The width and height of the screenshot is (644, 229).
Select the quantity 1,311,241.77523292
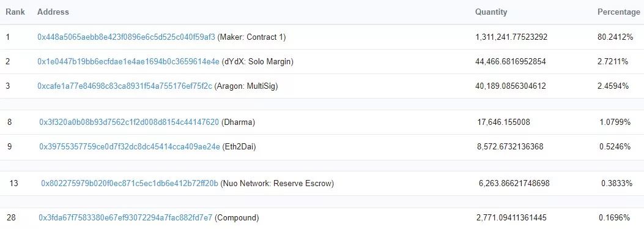pos(511,37)
